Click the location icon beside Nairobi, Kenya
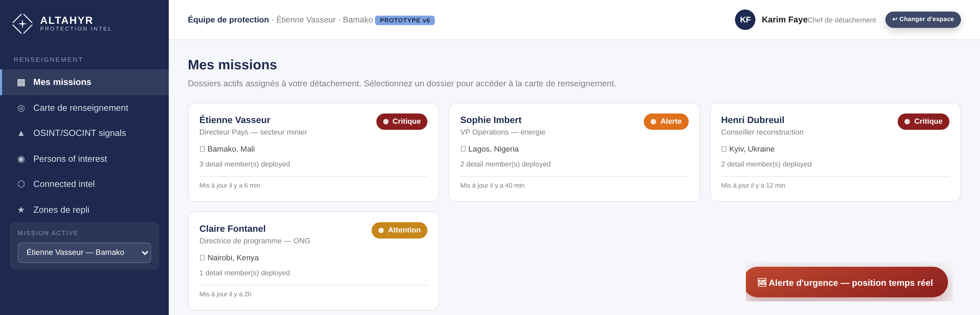Viewport: 980px width, 315px height. point(202,258)
